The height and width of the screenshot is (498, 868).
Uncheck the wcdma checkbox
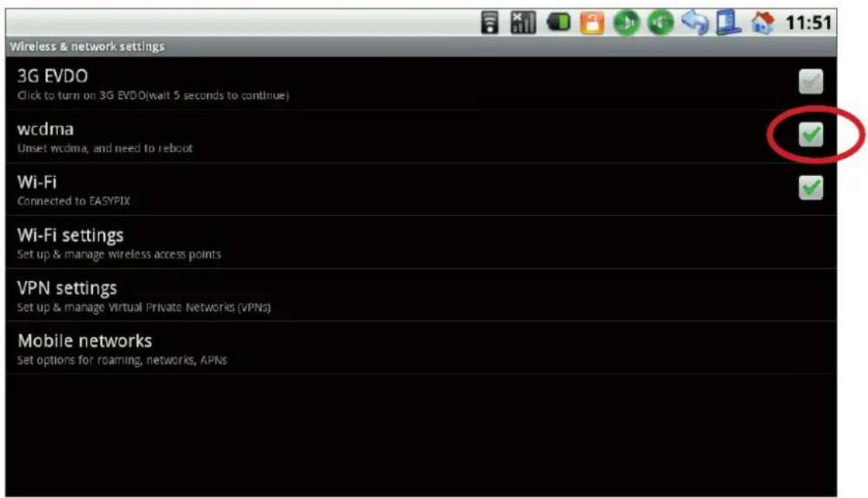click(x=811, y=135)
